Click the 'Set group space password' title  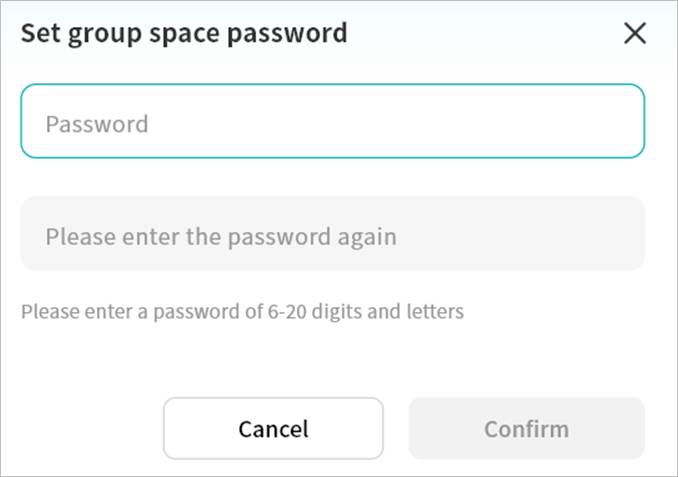(184, 33)
